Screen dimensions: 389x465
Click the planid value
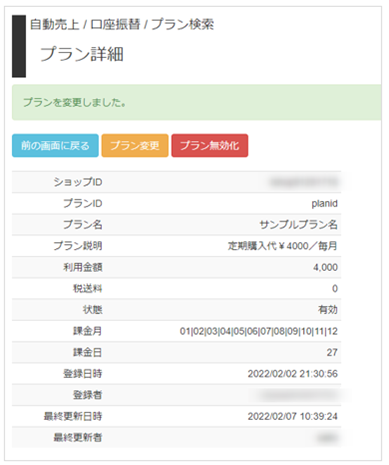[x=324, y=203]
